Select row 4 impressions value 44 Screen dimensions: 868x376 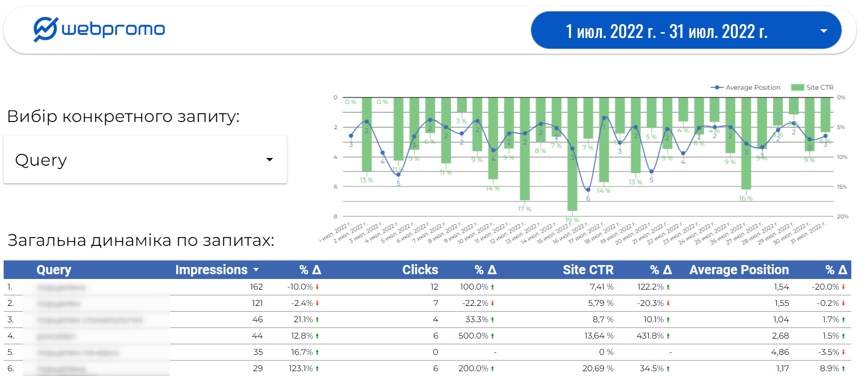pyautogui.click(x=257, y=336)
